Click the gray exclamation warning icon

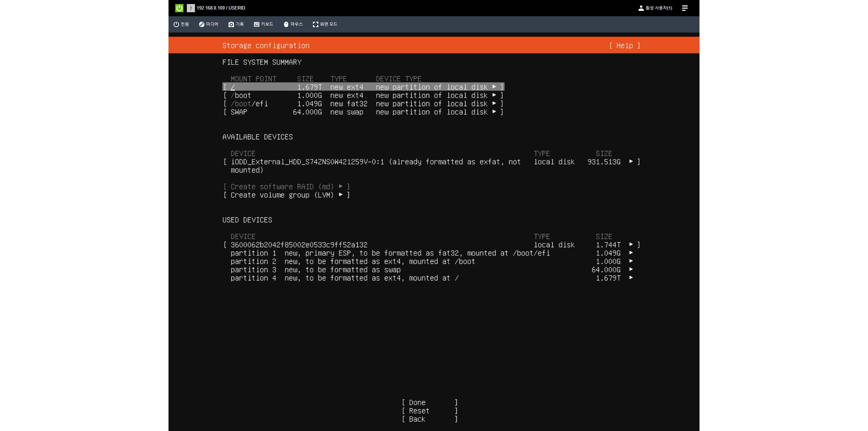point(191,8)
